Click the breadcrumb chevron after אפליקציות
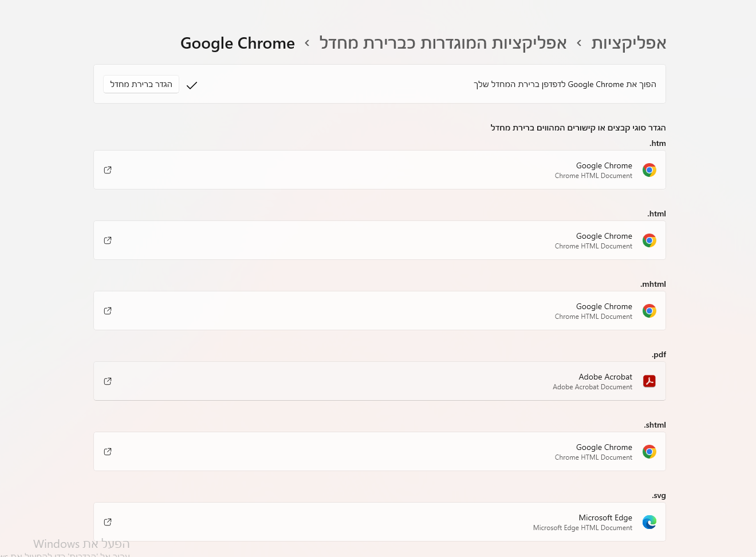The width and height of the screenshot is (756, 557). point(579,43)
